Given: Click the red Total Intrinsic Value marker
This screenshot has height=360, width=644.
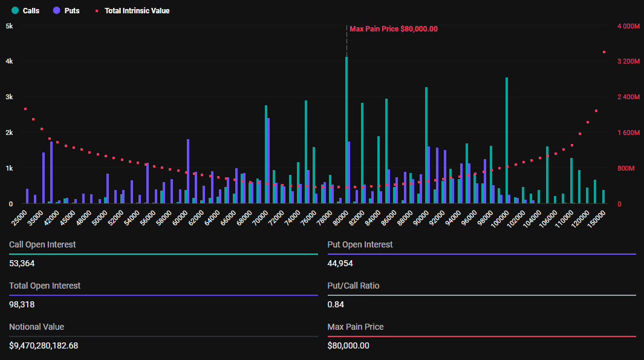Looking at the screenshot, I should point(96,11).
